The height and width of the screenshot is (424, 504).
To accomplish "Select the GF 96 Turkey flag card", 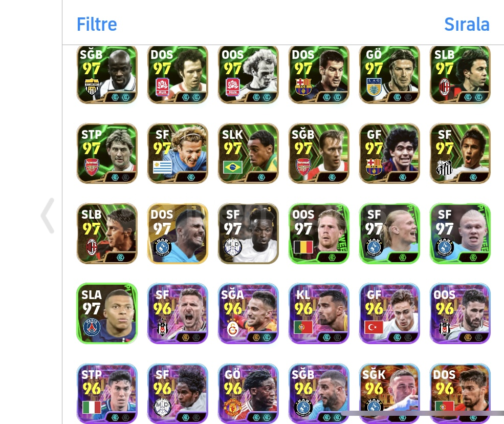I will pos(389,313).
